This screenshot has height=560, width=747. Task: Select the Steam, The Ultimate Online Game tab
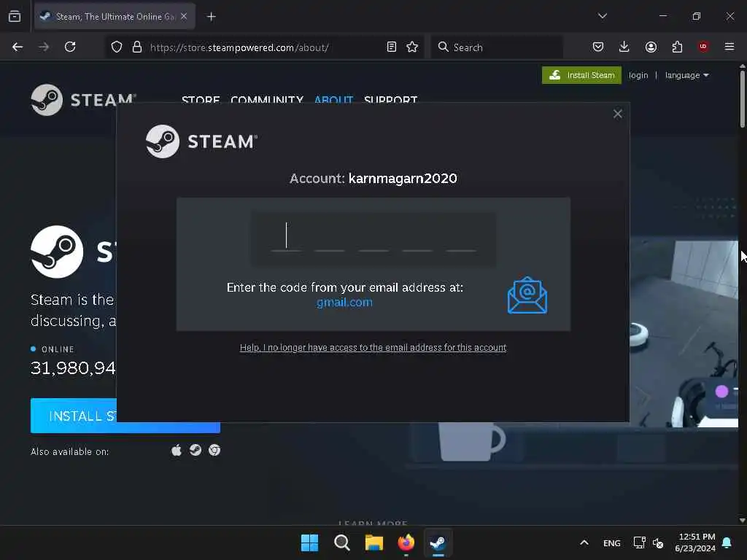pyautogui.click(x=115, y=17)
